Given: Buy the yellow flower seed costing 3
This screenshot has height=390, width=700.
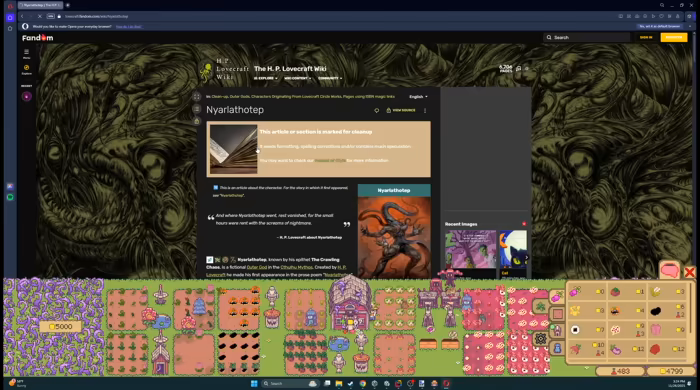Looking at the screenshot, I should (587, 311).
